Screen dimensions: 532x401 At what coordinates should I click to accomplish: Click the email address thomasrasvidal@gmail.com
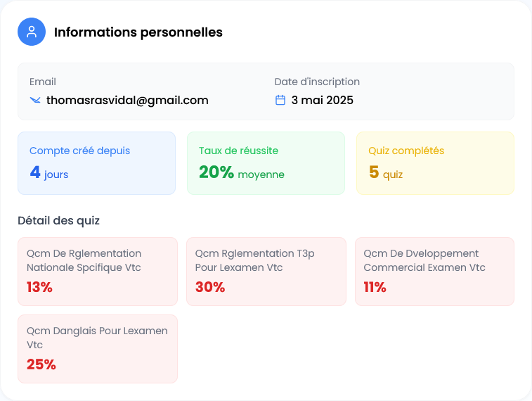tap(127, 100)
